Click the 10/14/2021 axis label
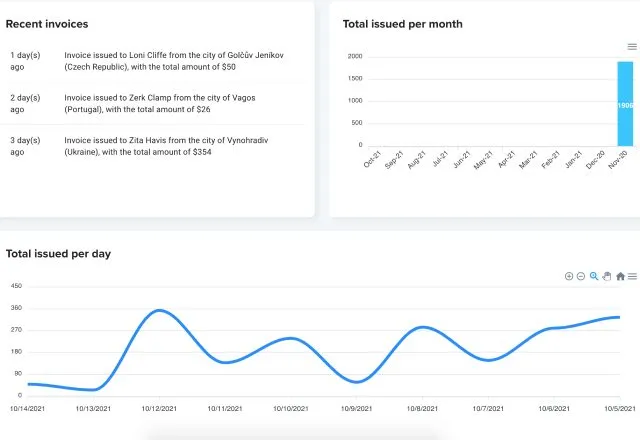 (27, 409)
